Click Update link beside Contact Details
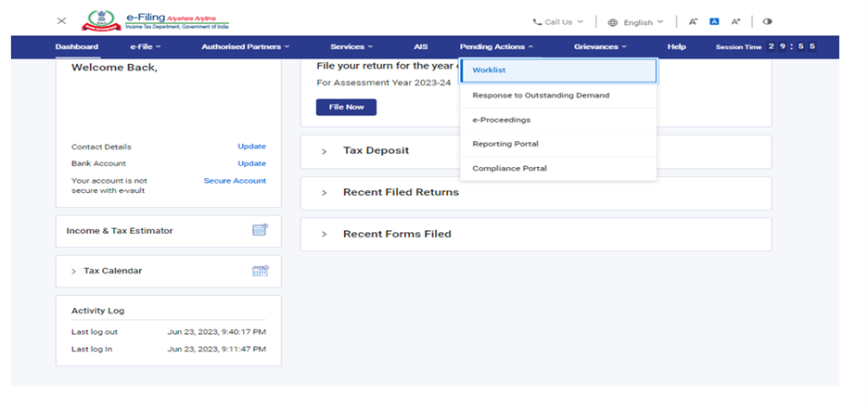 click(x=251, y=147)
